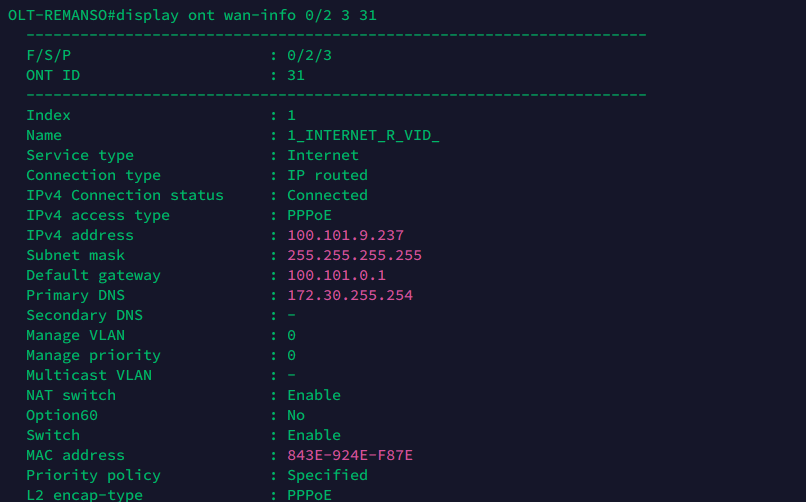Click the subnet mask 255.255.255.255 value
The image size is (806, 502).
click(x=354, y=255)
